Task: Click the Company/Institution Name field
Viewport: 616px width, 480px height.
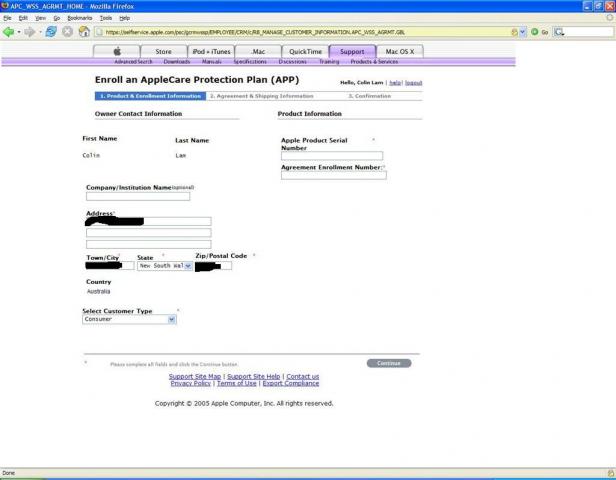Action: 138,196
